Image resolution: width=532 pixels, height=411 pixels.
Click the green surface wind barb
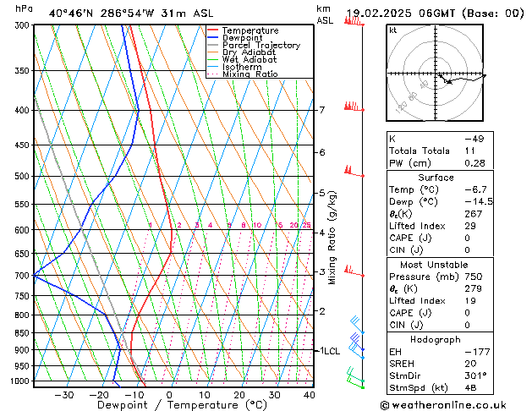coord(355,381)
